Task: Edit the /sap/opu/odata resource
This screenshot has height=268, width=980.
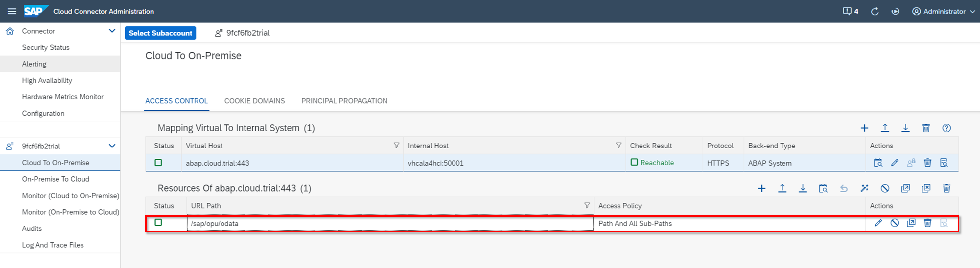Action: click(x=878, y=223)
